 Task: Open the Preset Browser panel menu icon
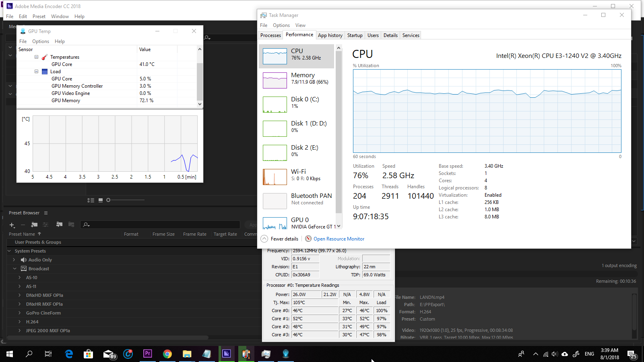[46, 213]
